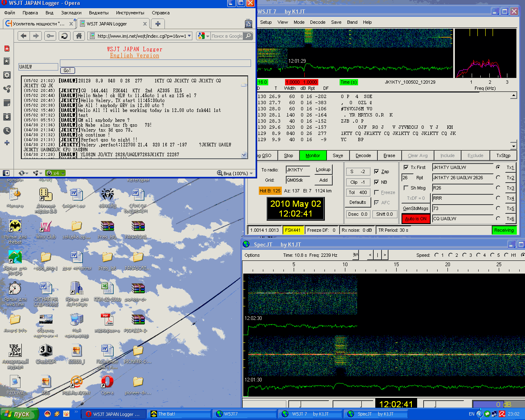525x420 pixels.
Task: Open Mode menu in WSJT 7
Action: pos(299,22)
